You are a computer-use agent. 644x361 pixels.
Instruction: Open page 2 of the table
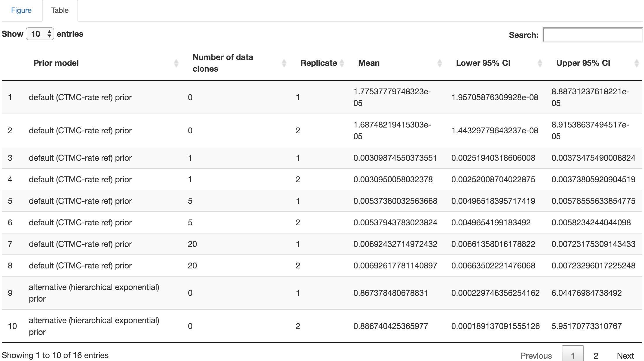point(596,355)
